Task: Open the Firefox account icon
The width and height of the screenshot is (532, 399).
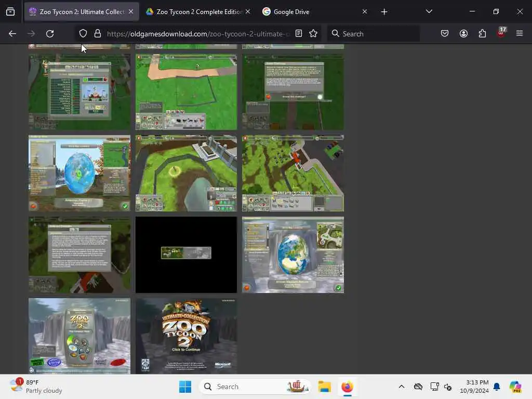Action: point(464,34)
